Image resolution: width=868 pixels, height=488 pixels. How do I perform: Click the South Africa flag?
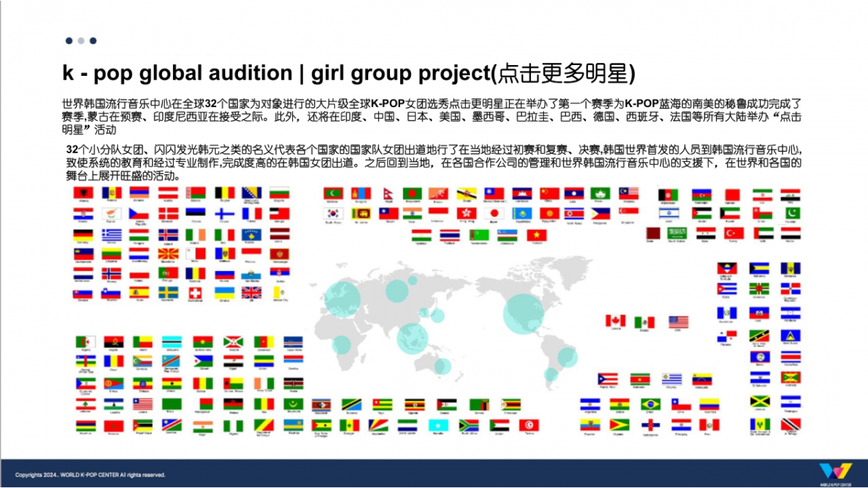pos(469,424)
